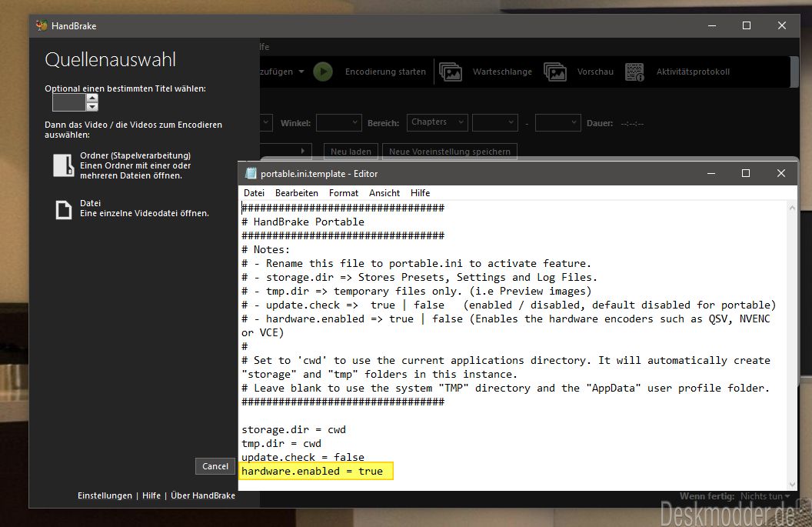Click the line 'tmp.dir = cwd'
The height and width of the screenshot is (527, 812).
pos(281,444)
